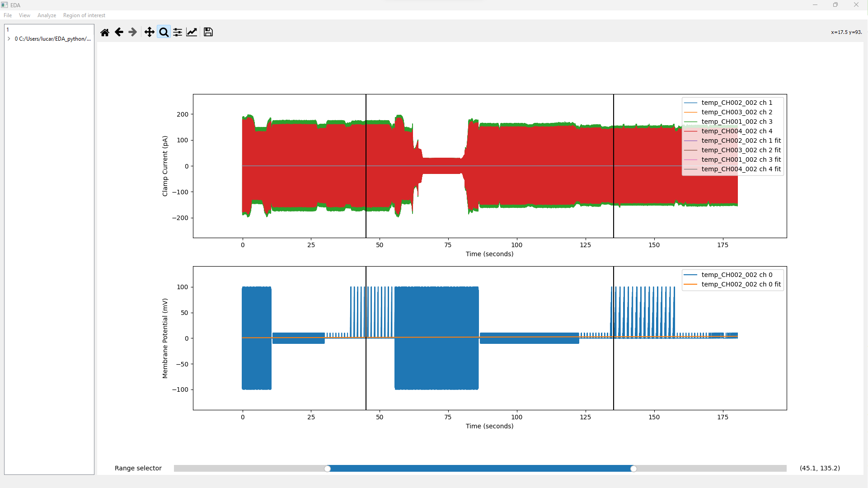Open Configure subplots tool
Image resolution: width=868 pixels, height=488 pixels.
click(178, 32)
